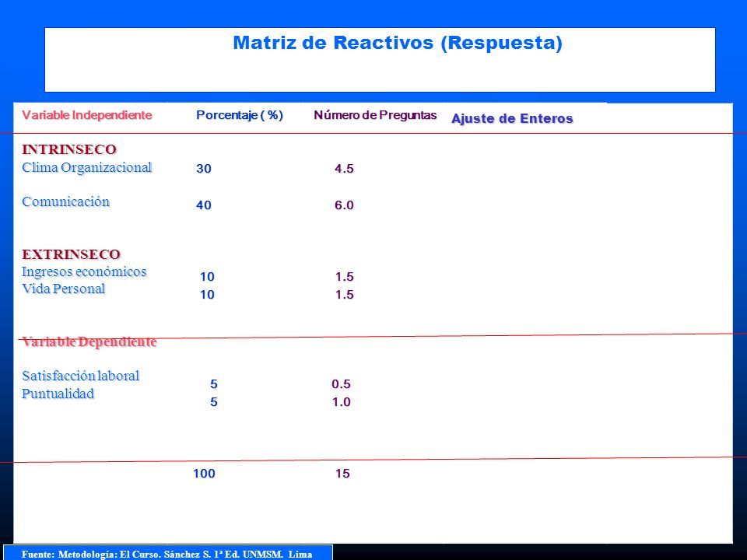The width and height of the screenshot is (747, 560).
Task: Click percentage '10' for Vida Personal
Action: tap(207, 295)
